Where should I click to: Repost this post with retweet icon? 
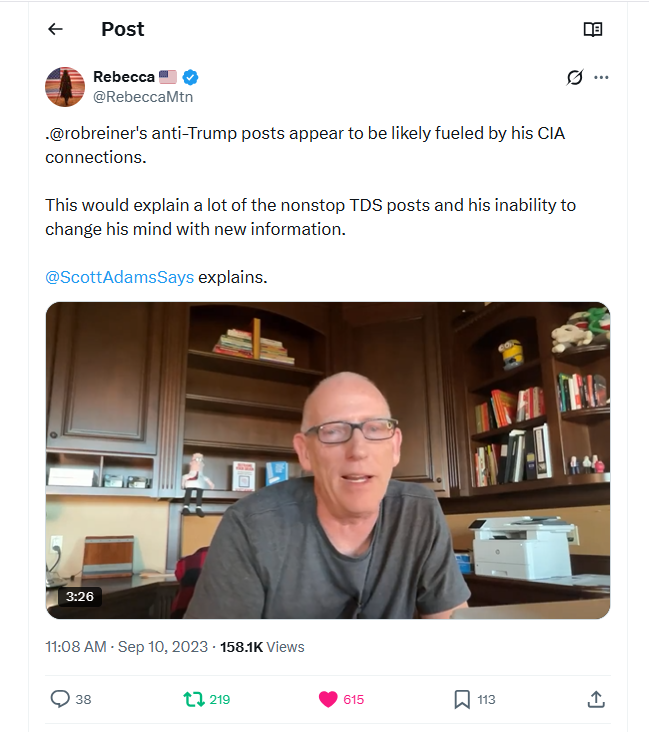click(x=194, y=699)
